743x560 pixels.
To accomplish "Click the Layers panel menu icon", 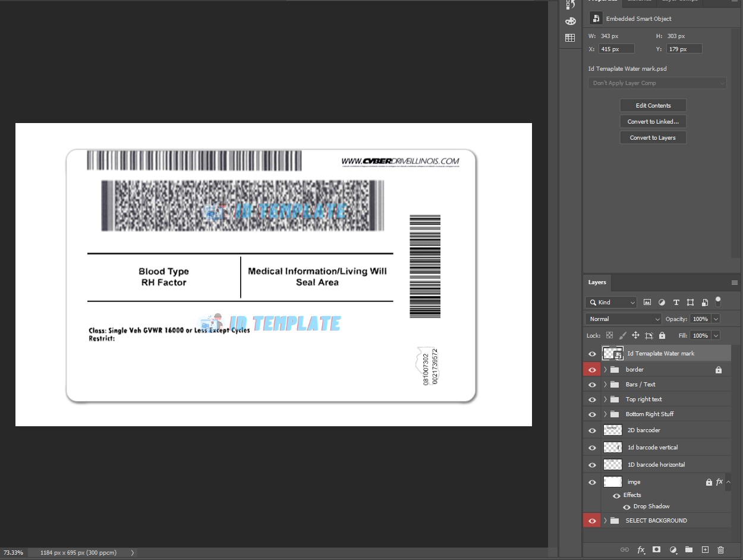I will point(735,282).
